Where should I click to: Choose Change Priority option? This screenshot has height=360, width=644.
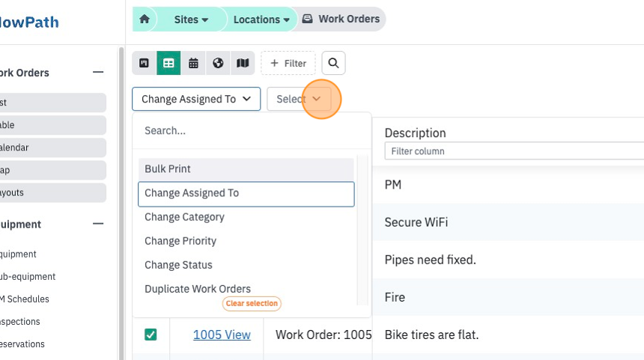point(246,241)
